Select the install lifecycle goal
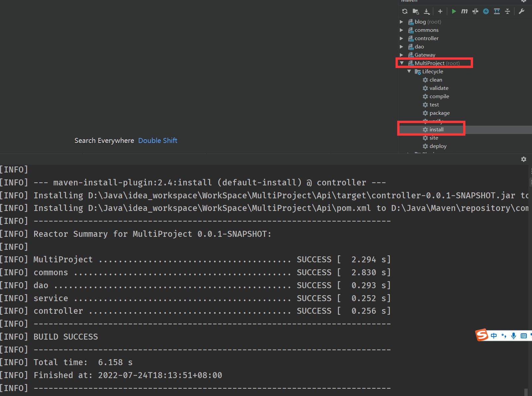The image size is (532, 396). click(x=436, y=130)
